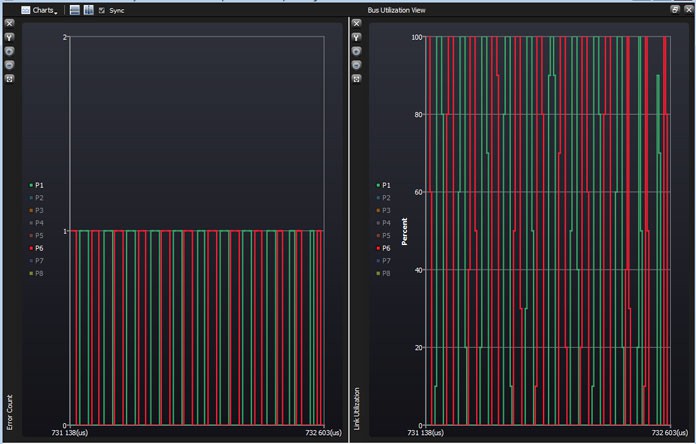This screenshot has width=696, height=444.
Task: Click the 60 percent axis value
Action: [x=418, y=192]
